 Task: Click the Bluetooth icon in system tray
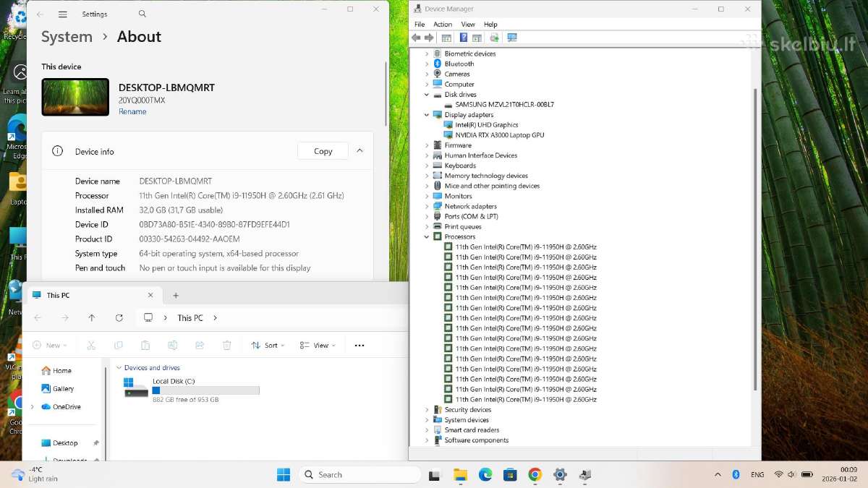click(x=736, y=475)
